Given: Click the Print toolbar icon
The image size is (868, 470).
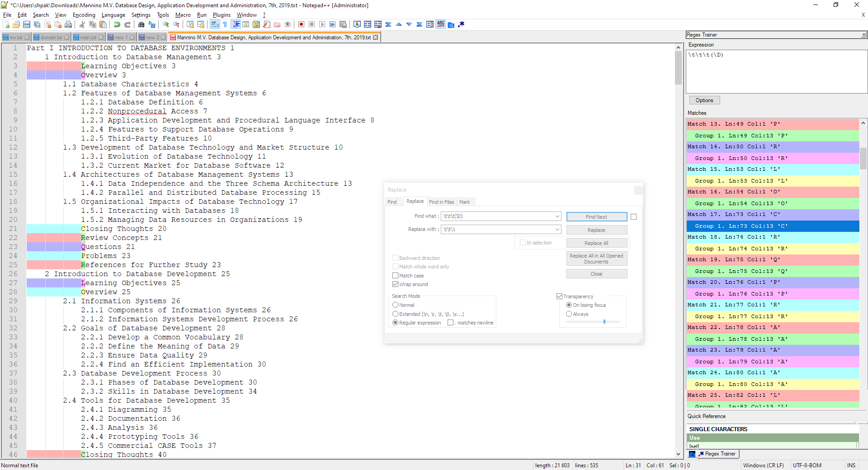Looking at the screenshot, I should click(68, 24).
